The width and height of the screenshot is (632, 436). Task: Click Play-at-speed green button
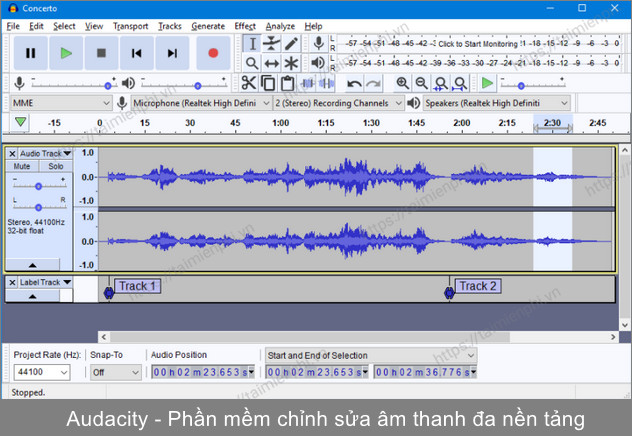(488, 83)
